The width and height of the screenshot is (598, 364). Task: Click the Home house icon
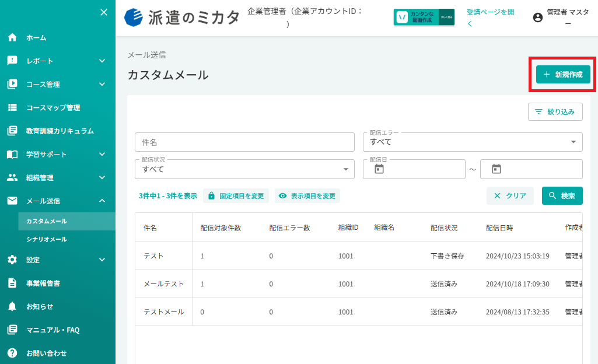tap(12, 37)
